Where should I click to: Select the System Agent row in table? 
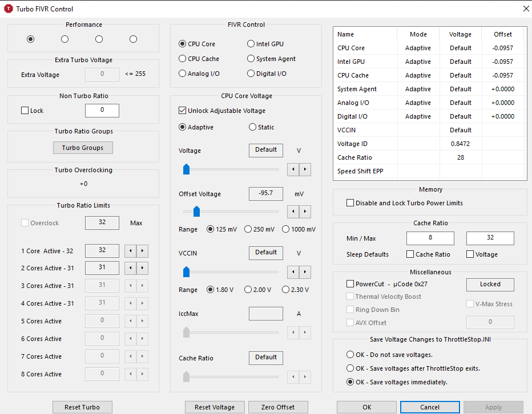point(429,89)
